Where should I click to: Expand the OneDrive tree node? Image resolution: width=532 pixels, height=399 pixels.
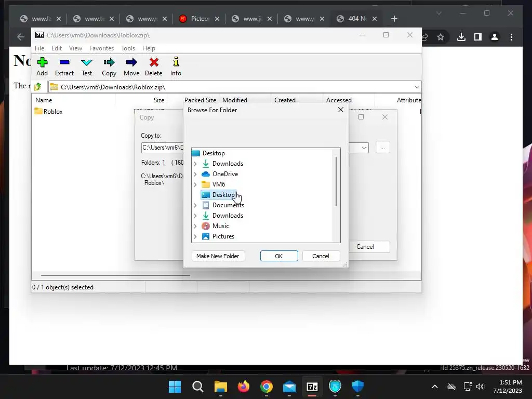pyautogui.click(x=195, y=174)
